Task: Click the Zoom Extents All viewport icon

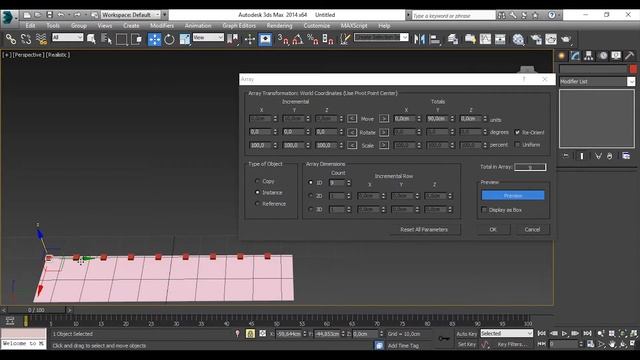Action: point(633,333)
